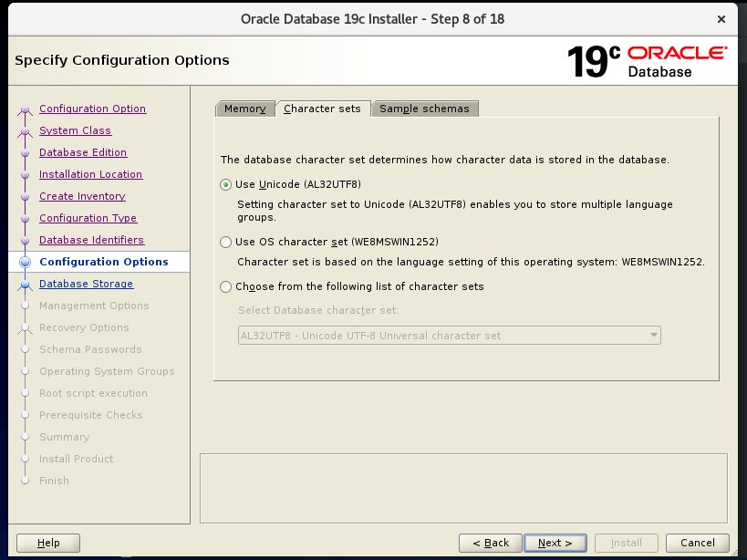Screen dimensions: 747x560
Task: Select current Configuration Options step
Action: click(x=104, y=262)
